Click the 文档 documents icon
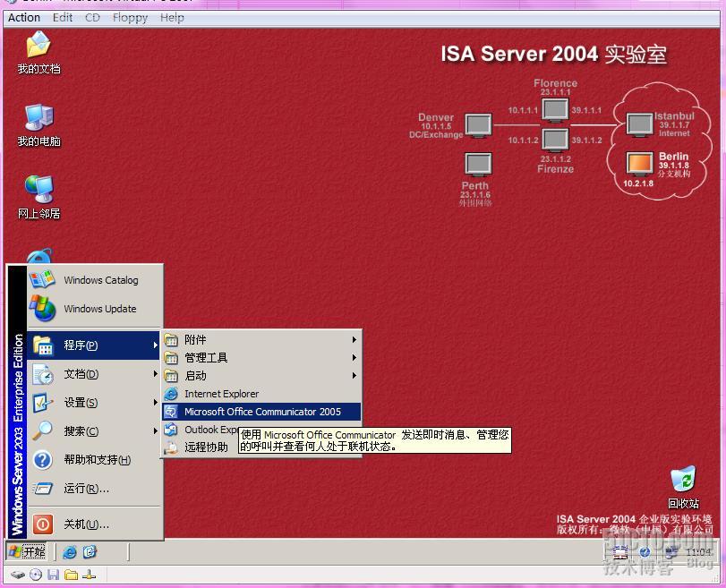The width and height of the screenshot is (726, 588). (x=43, y=374)
